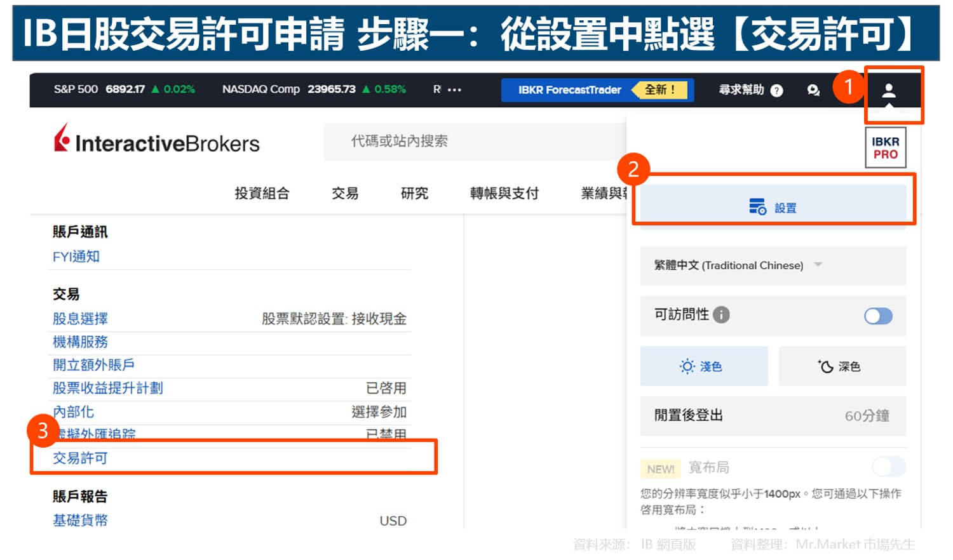Click the IBKR PRO badge
The width and height of the screenshot is (953, 560).
click(x=885, y=147)
